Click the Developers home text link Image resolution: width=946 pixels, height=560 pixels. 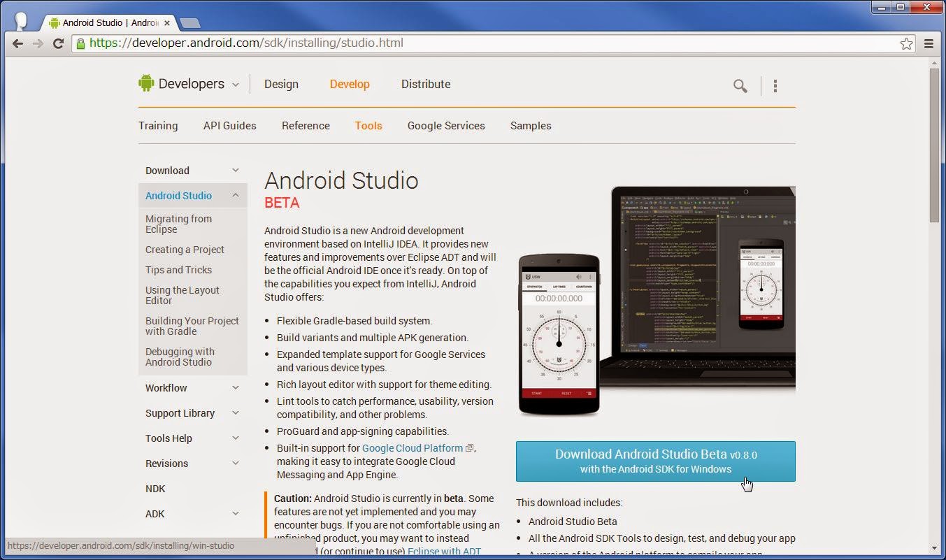point(191,84)
